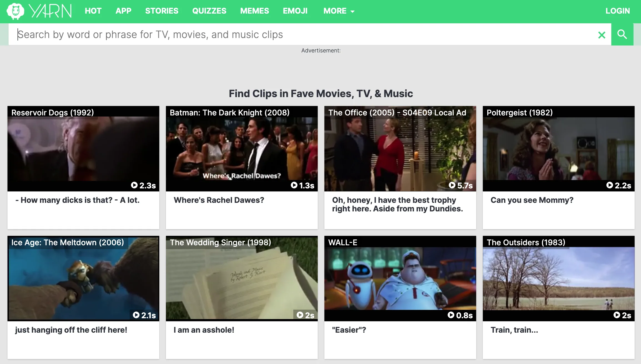Click play icon on Dark Knight 1.3s clip

tap(294, 185)
